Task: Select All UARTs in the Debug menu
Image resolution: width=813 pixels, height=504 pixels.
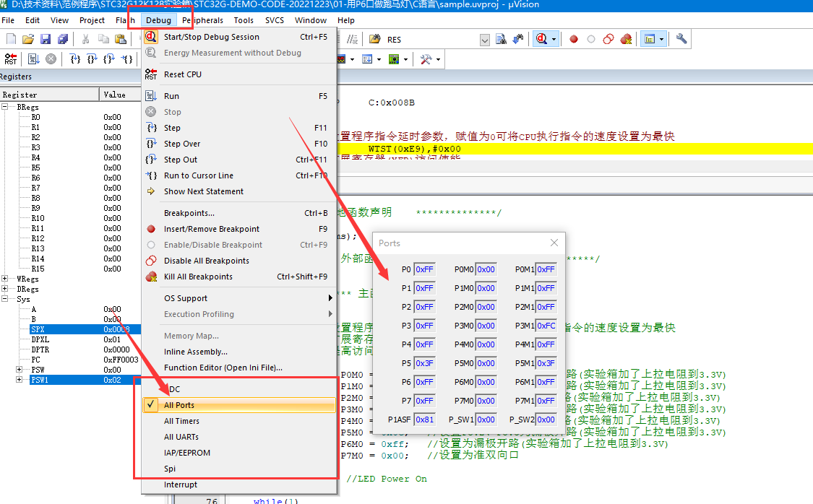Action: point(239,437)
